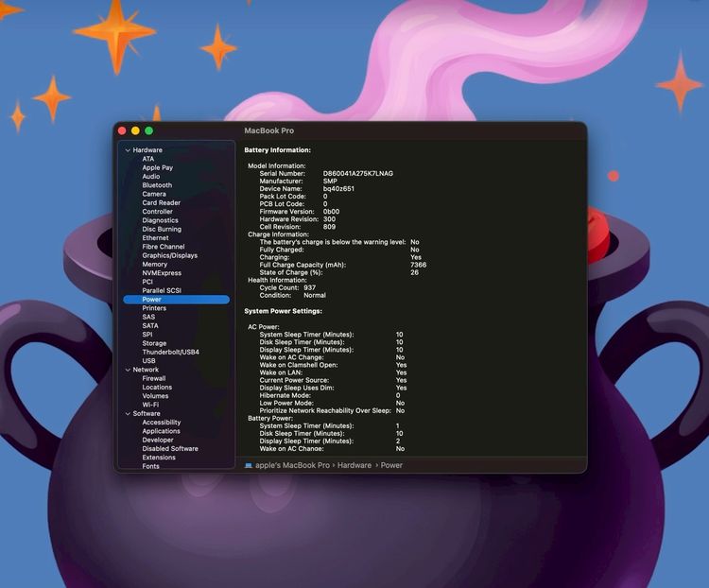Screen dimensions: 709x588
Task: Click Cycle Count value 937
Action: pos(310,287)
